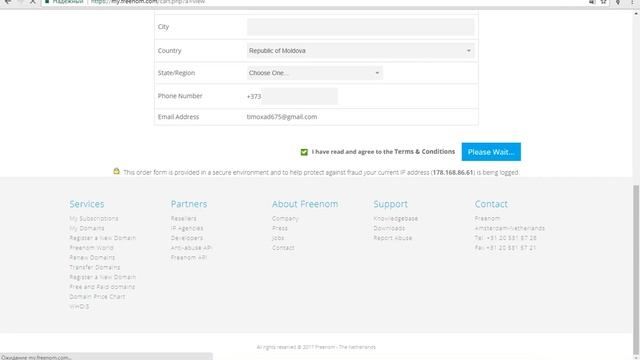
Task: Select the email address timoxad675@gmail.com text
Action: (x=282, y=117)
